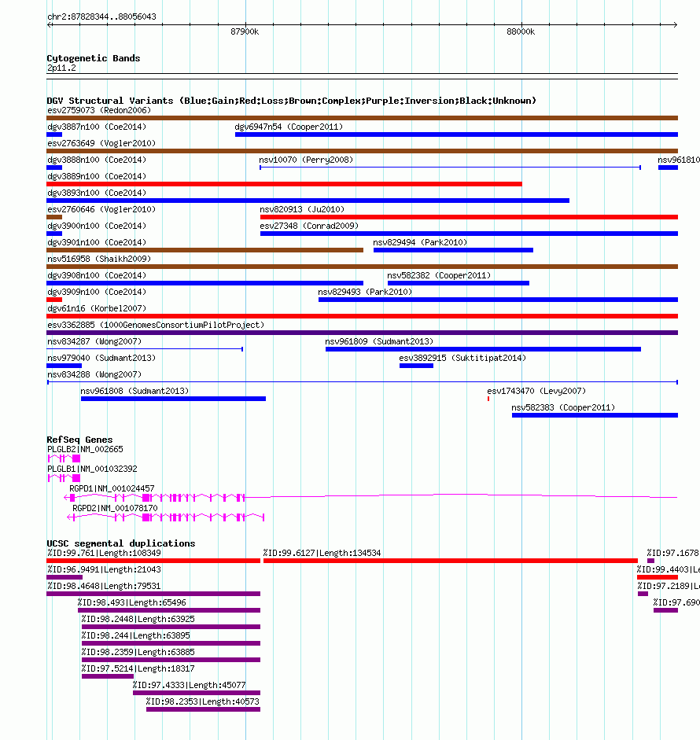Select duplication %ID:97.4333|Length:45077

pos(197,693)
